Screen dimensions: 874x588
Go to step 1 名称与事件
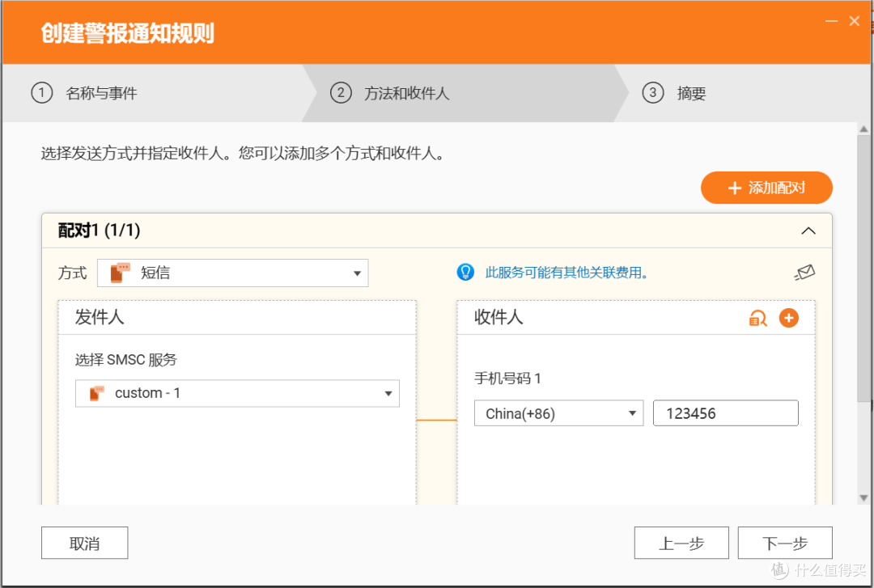coord(85,93)
